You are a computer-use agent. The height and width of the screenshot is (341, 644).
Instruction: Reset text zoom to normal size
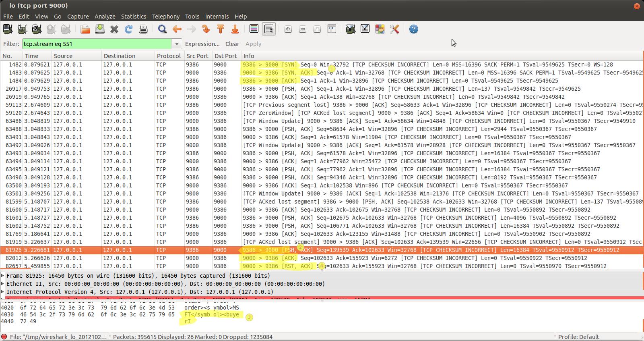(317, 29)
